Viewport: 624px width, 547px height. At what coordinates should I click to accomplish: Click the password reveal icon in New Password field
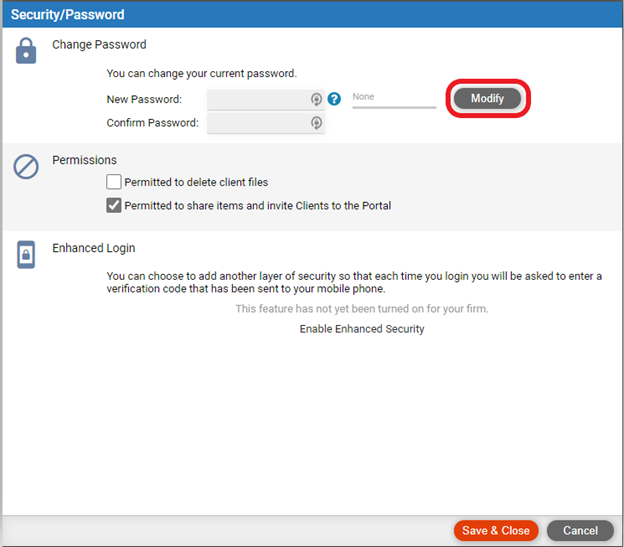coord(316,99)
